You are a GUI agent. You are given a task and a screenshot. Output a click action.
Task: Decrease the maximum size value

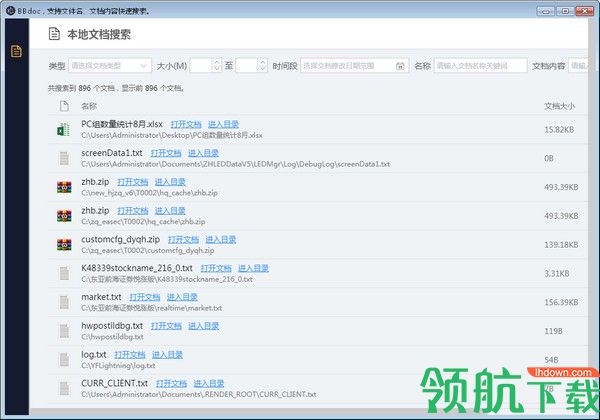262,70
